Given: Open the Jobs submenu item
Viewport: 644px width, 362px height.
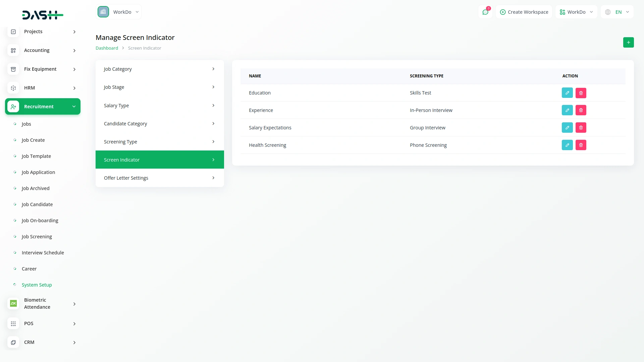Looking at the screenshot, I should click(26, 124).
